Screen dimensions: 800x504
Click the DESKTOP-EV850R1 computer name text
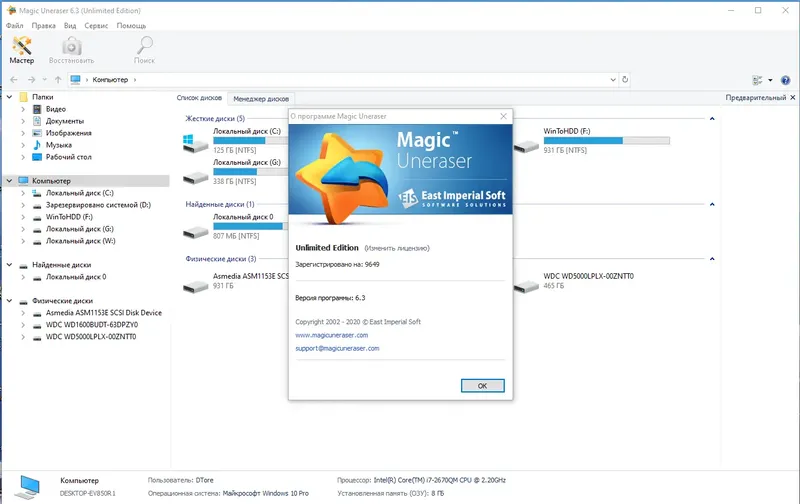(x=88, y=493)
